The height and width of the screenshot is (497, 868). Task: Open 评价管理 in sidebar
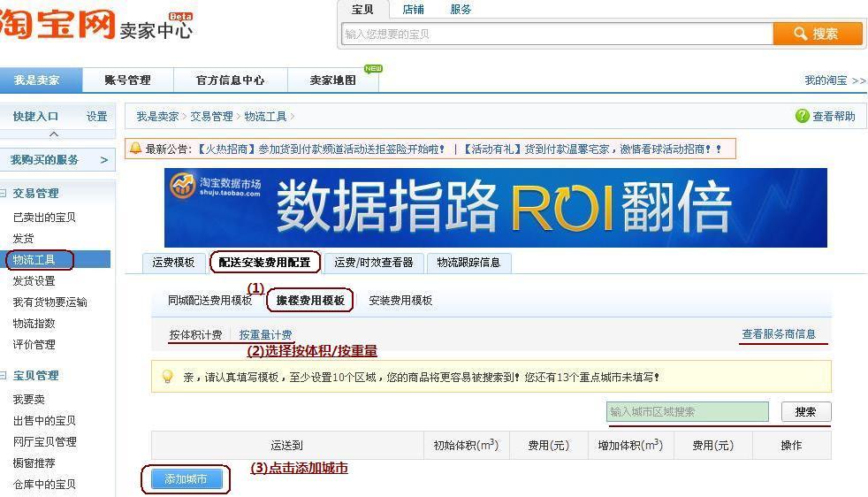34,344
